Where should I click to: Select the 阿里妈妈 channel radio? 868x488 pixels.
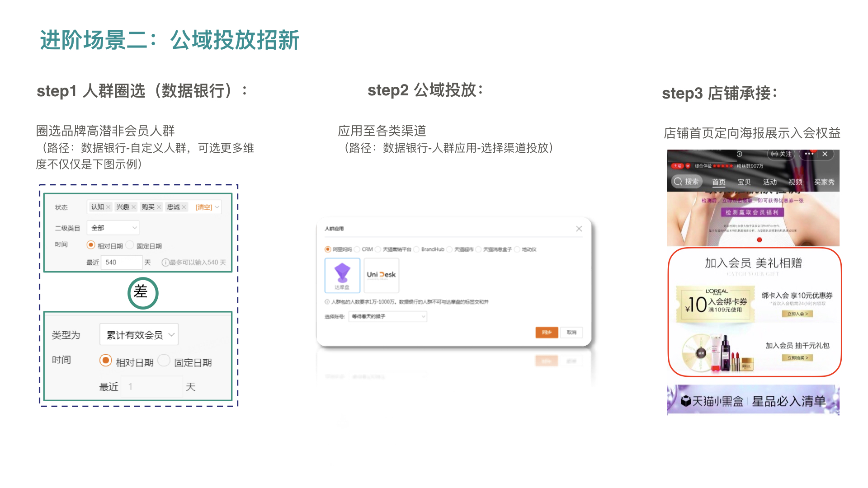tap(328, 249)
